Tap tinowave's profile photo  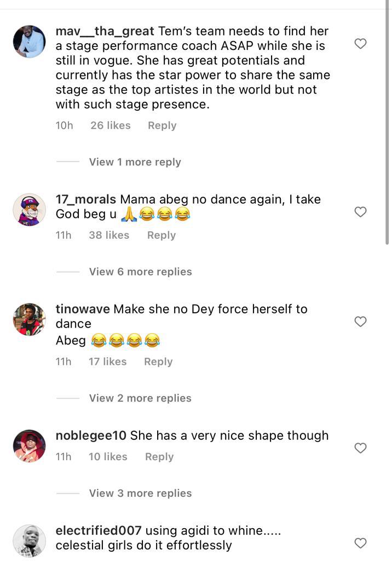(29, 319)
